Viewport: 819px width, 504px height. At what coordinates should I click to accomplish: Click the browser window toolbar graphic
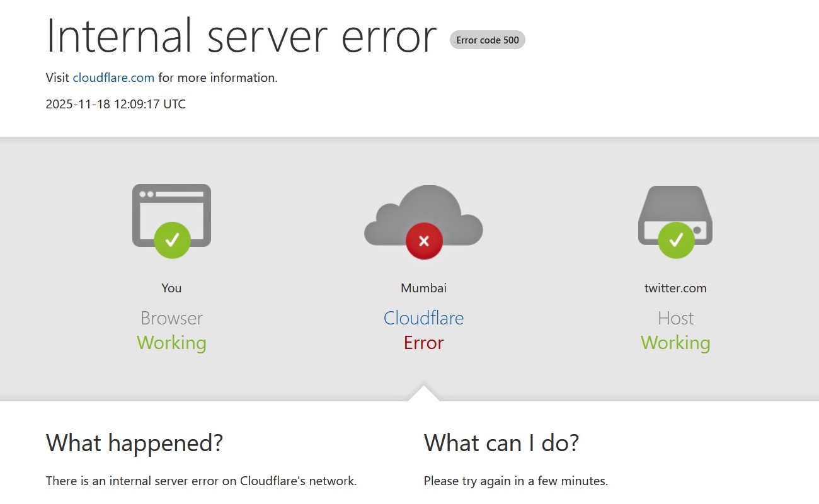[x=171, y=195]
